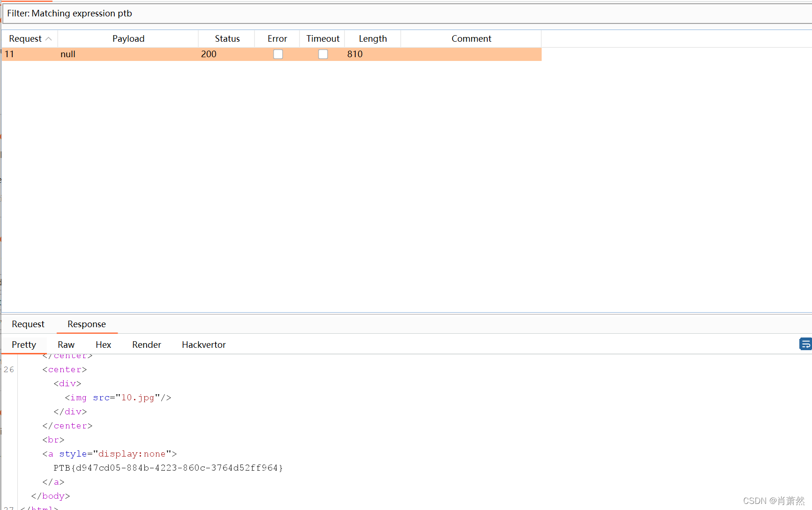Screen dimensions: 812x510
Task: Click the closing </a> tag line
Action: tap(53, 482)
